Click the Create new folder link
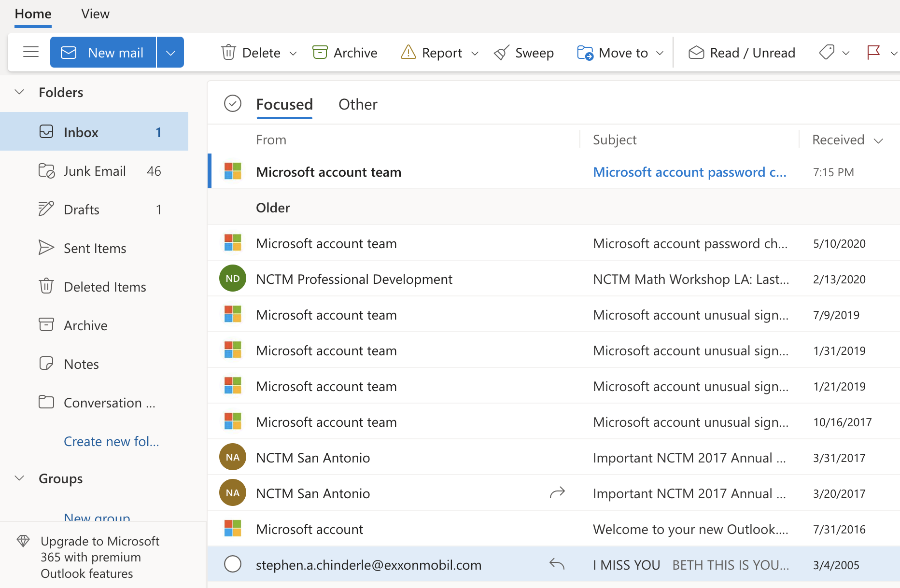 tap(112, 441)
